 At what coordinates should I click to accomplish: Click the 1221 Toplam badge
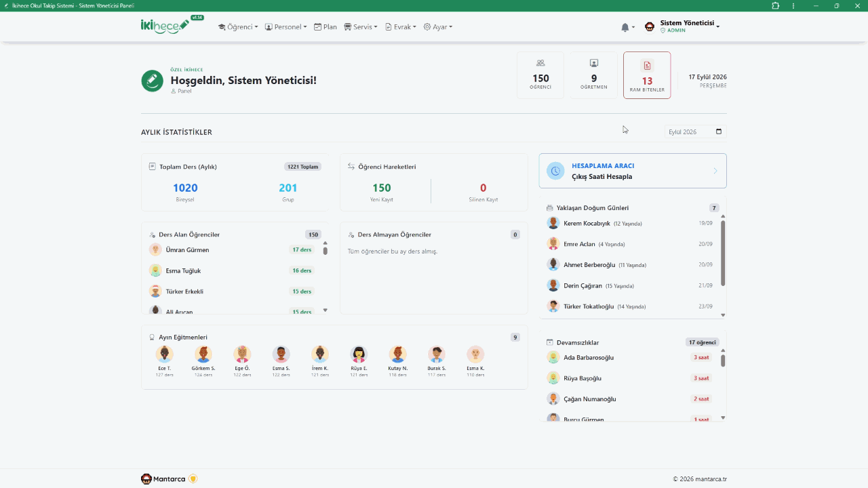point(302,166)
